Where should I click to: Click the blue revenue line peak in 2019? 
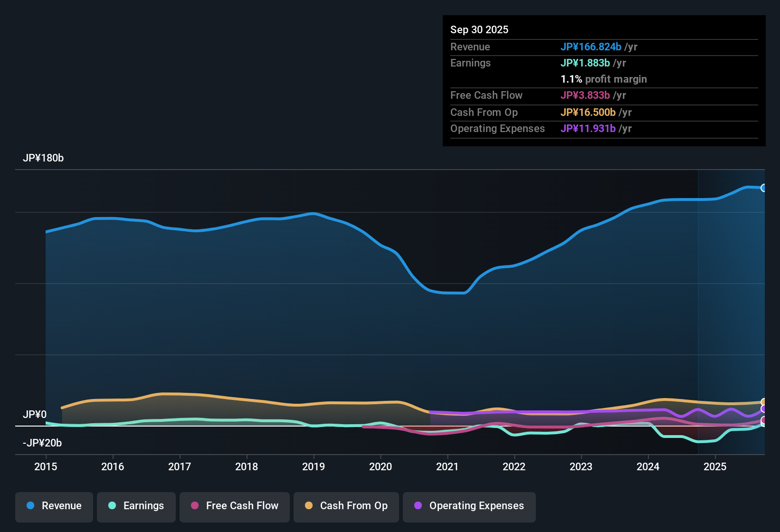314,214
